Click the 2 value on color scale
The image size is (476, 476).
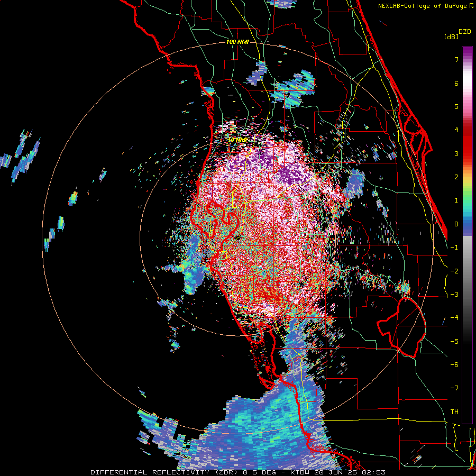pos(456,177)
